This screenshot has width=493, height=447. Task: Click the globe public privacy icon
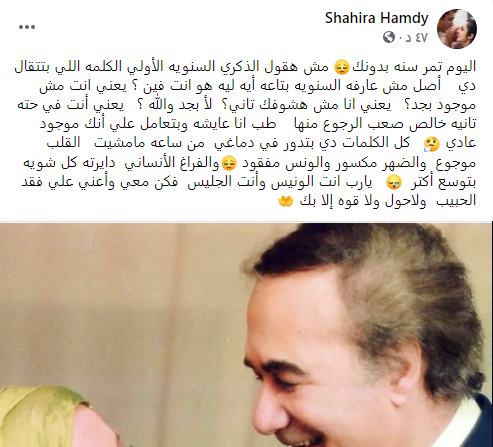(x=389, y=37)
